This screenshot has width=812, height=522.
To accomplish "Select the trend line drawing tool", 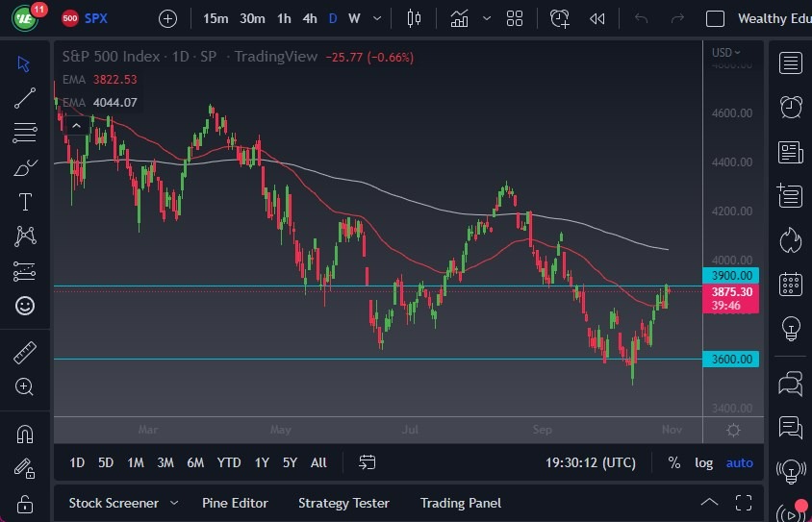I will [25, 97].
